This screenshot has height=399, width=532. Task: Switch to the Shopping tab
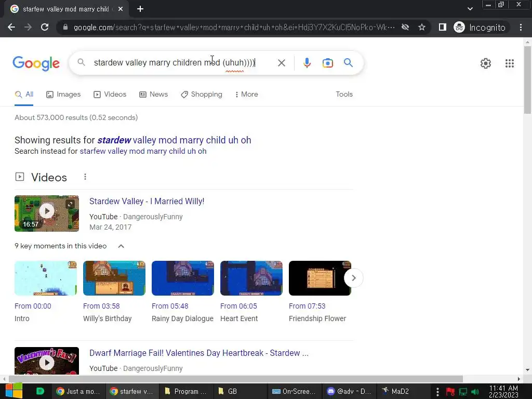[202, 95]
